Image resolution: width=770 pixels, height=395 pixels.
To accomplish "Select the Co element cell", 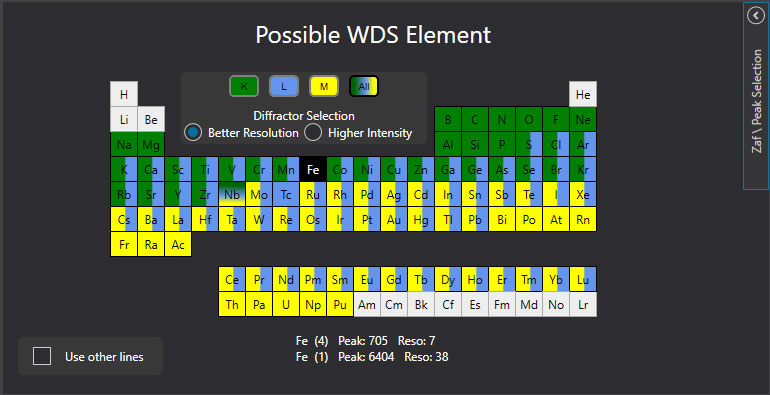I will point(340,169).
